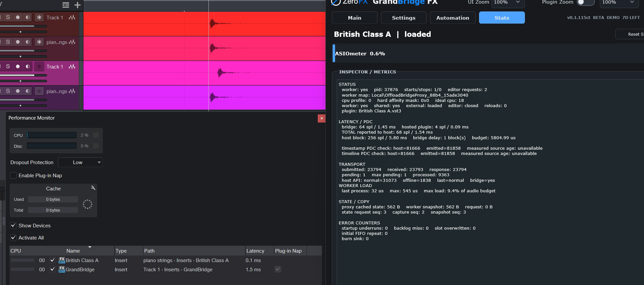Switch to GrandBridge Settings tab

pos(404,18)
